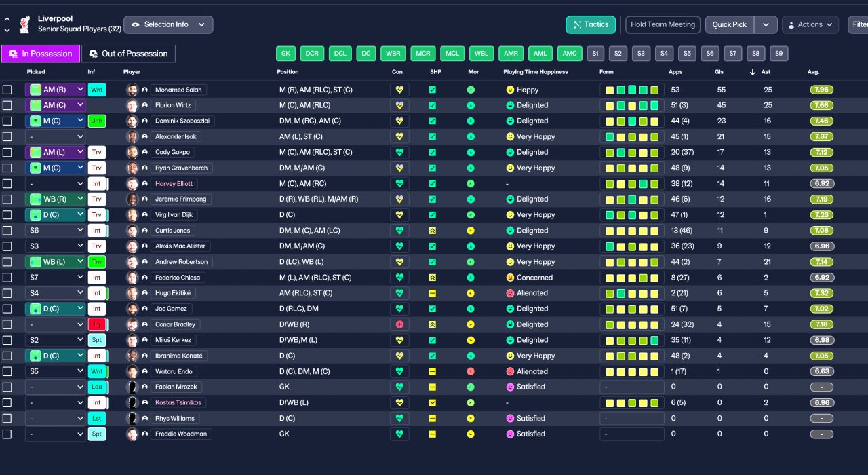
Task: Tick the checkbox for Federico Chiesa
Action: (x=7, y=278)
